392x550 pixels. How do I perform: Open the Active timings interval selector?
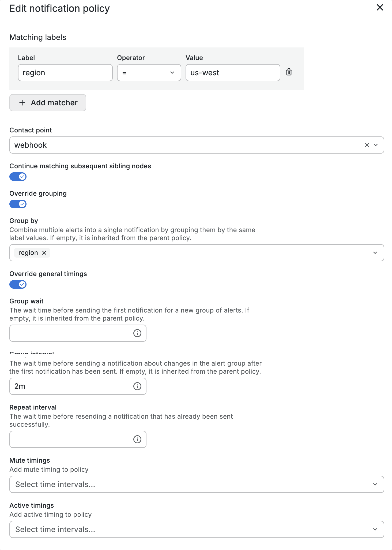(x=197, y=529)
